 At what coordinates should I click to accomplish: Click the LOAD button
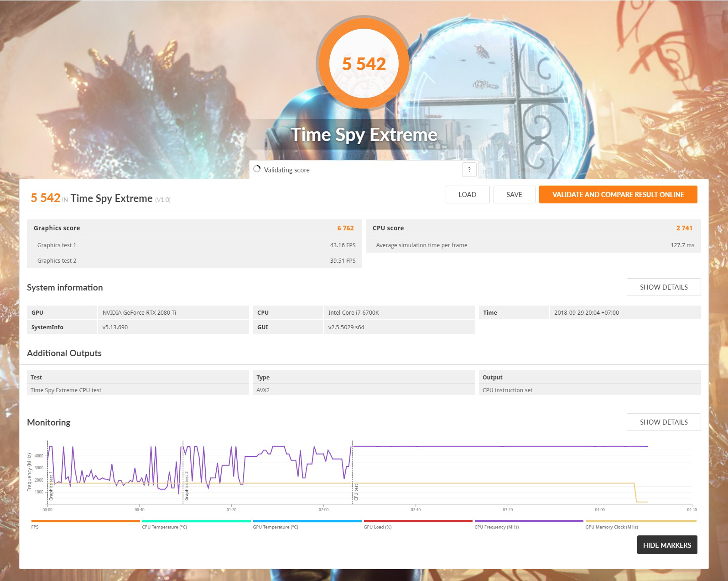[x=468, y=194]
